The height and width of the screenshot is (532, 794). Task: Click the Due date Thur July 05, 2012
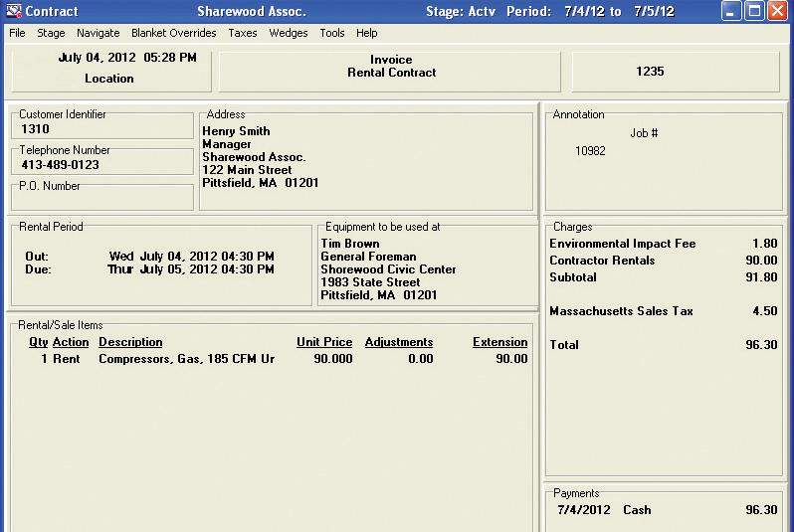pos(190,269)
